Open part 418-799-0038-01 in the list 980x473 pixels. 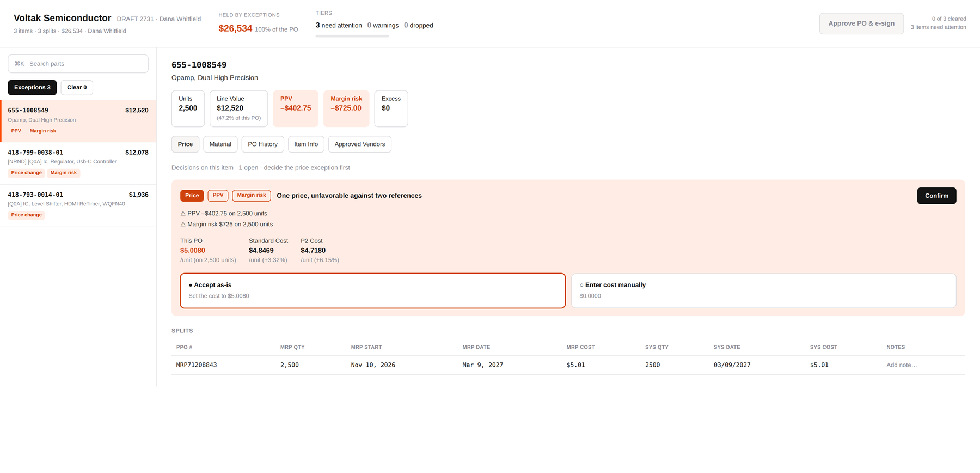click(x=78, y=163)
